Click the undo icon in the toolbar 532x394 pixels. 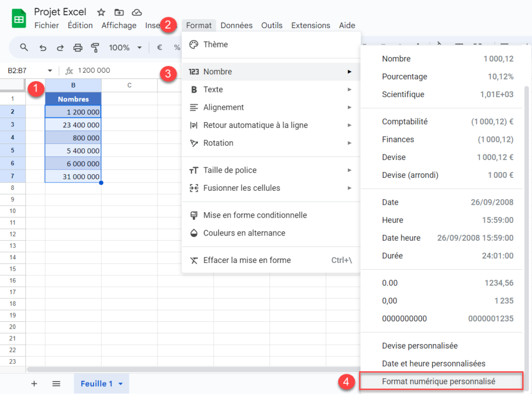point(43,47)
